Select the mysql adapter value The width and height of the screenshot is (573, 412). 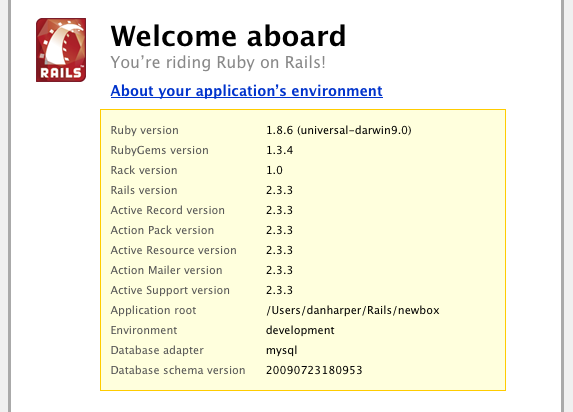coord(282,351)
